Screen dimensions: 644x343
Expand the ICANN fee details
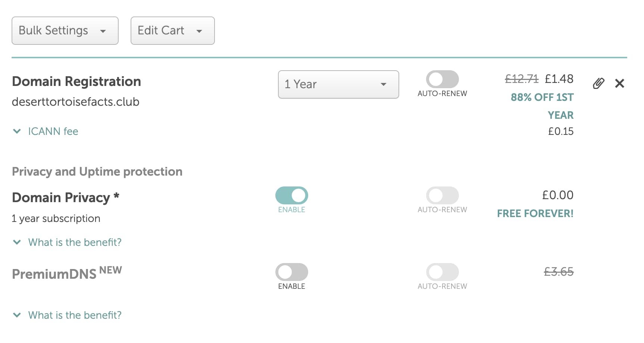pos(53,131)
